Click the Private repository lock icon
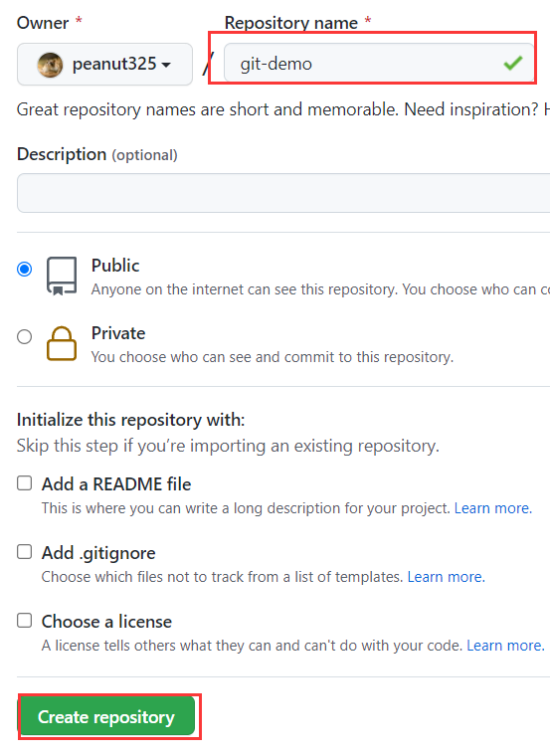The image size is (550, 756). [x=62, y=344]
